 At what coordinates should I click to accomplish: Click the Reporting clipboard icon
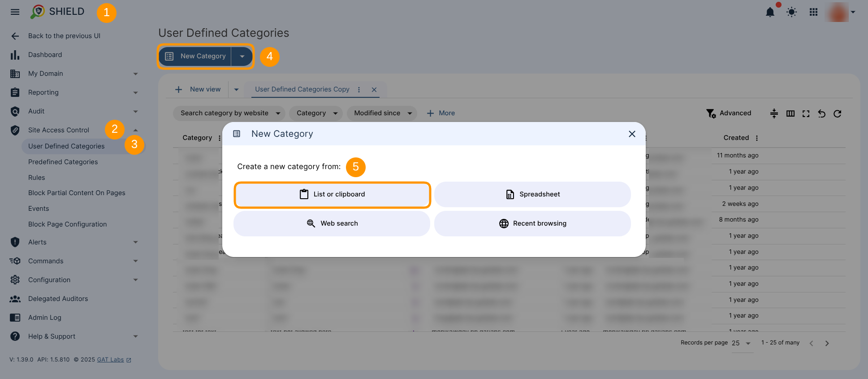15,92
